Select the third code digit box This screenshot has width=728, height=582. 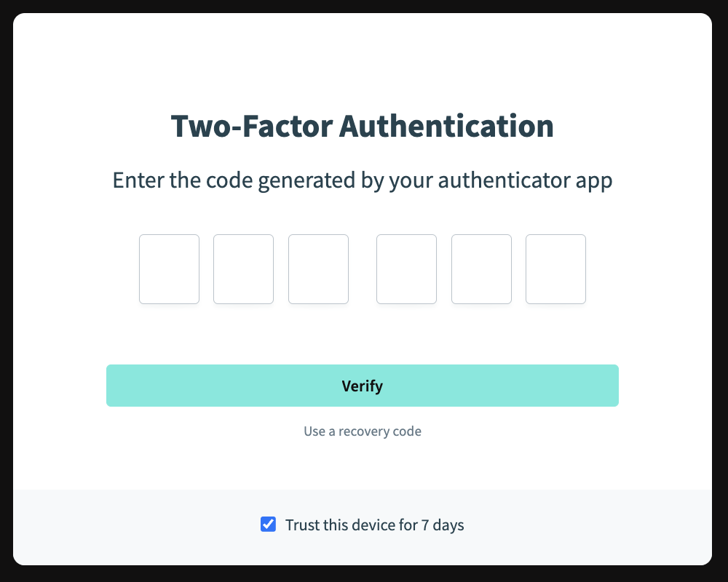(x=318, y=269)
